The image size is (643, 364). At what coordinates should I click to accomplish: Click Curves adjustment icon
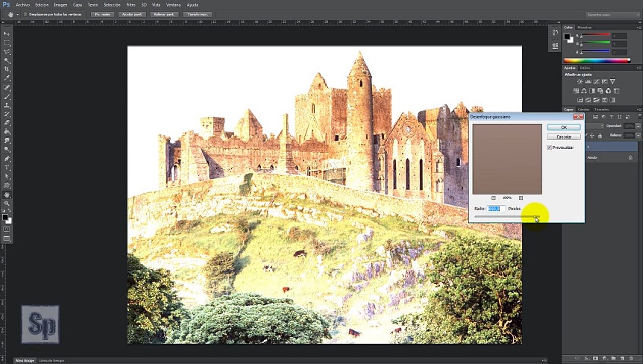click(x=596, y=82)
